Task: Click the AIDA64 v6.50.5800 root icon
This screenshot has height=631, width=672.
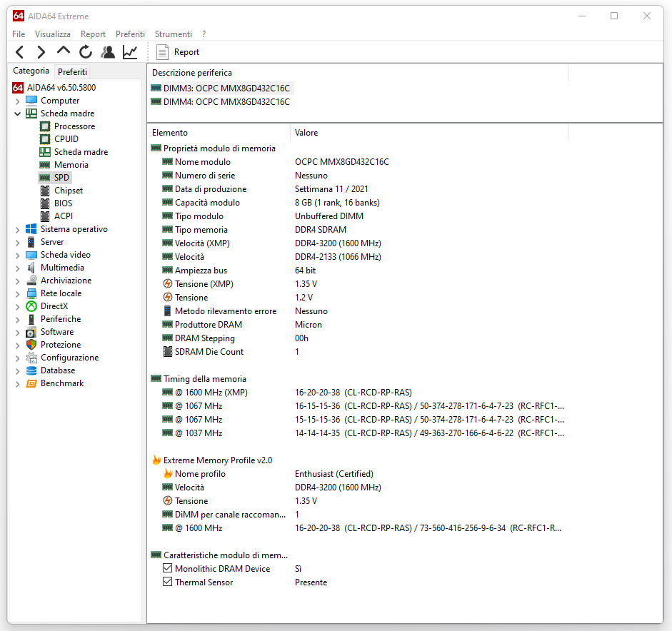Action: click(18, 88)
